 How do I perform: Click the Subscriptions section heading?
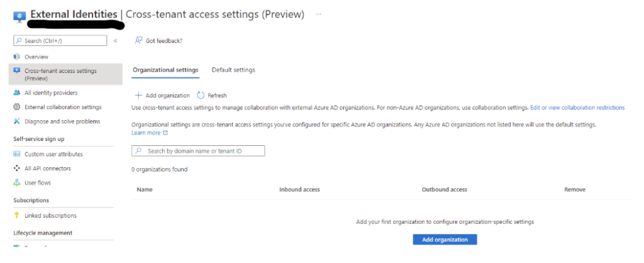point(31,200)
